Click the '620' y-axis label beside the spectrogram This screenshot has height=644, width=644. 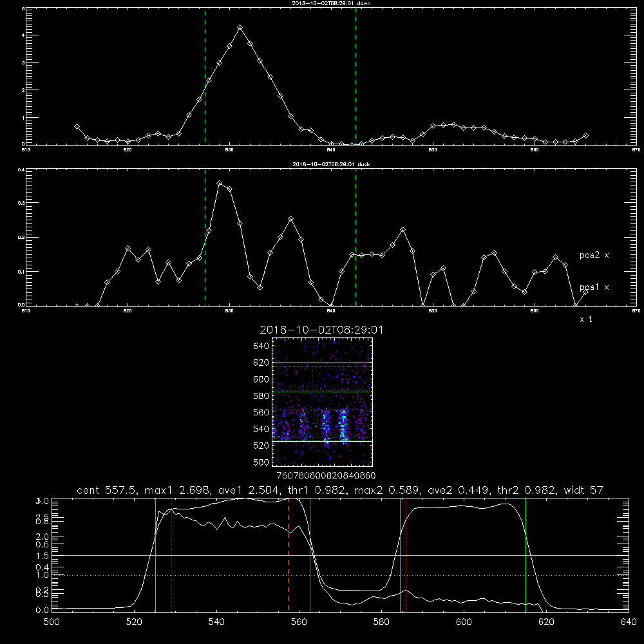[x=261, y=363]
